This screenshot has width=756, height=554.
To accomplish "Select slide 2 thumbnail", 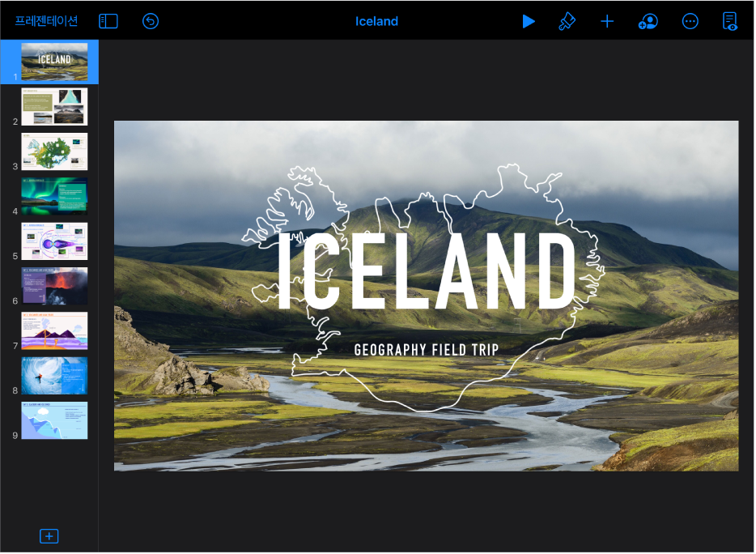I will tap(54, 107).
